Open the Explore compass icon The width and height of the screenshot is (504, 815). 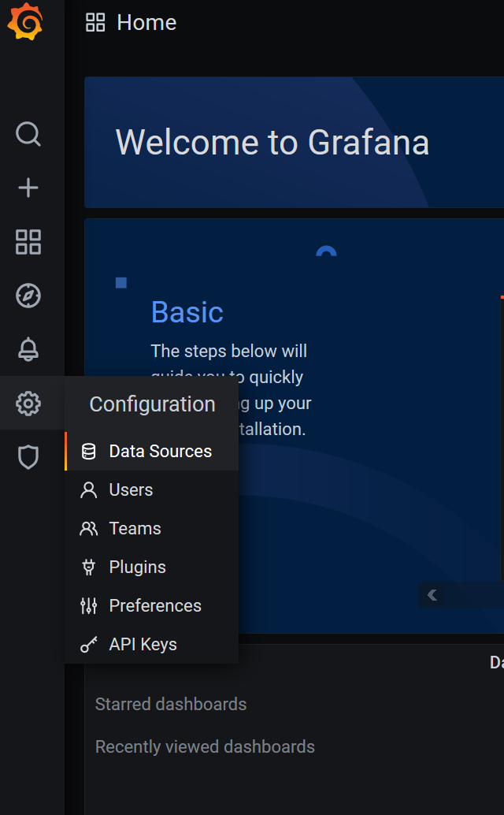coord(28,296)
